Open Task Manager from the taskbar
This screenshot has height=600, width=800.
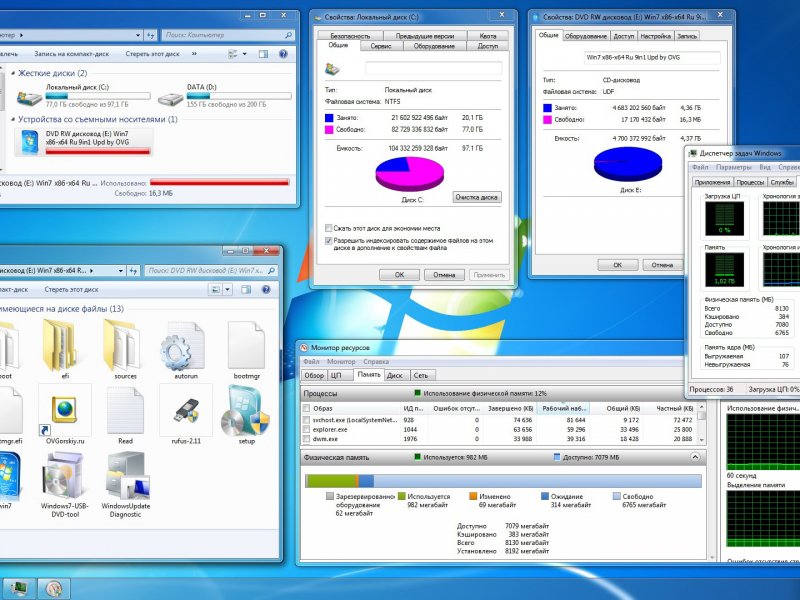pyautogui.click(x=19, y=588)
